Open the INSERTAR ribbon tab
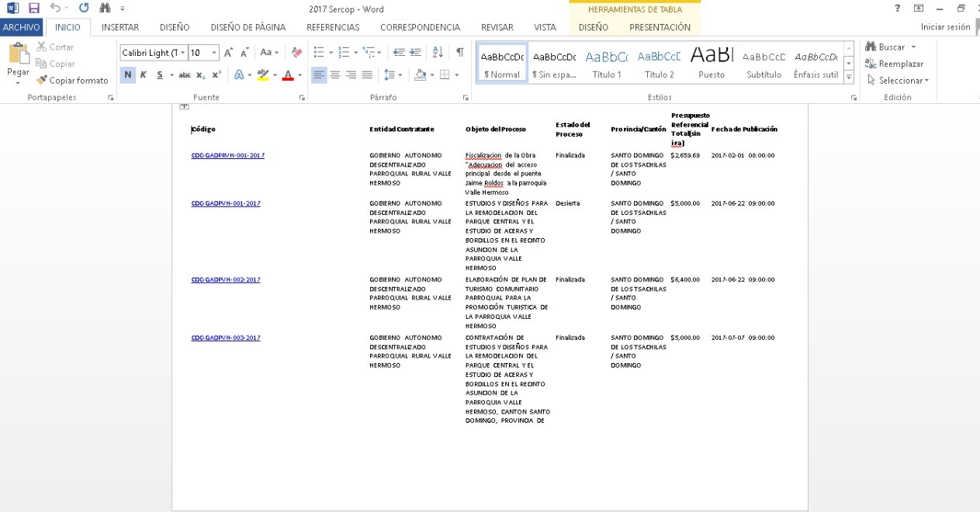The image size is (980, 512). [120, 27]
